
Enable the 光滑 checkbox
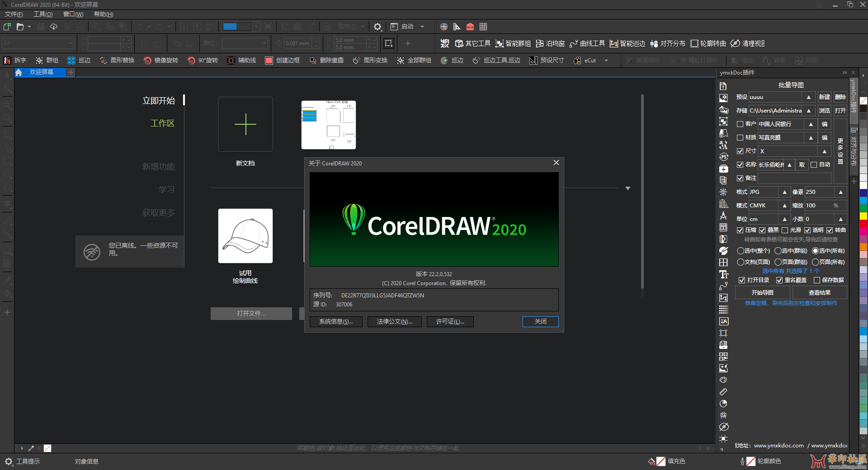click(x=785, y=230)
